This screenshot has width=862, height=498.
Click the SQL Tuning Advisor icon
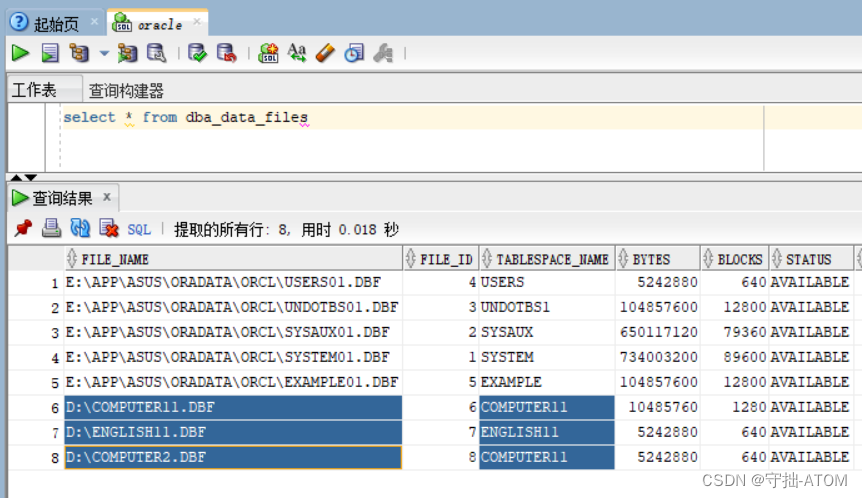[157, 53]
